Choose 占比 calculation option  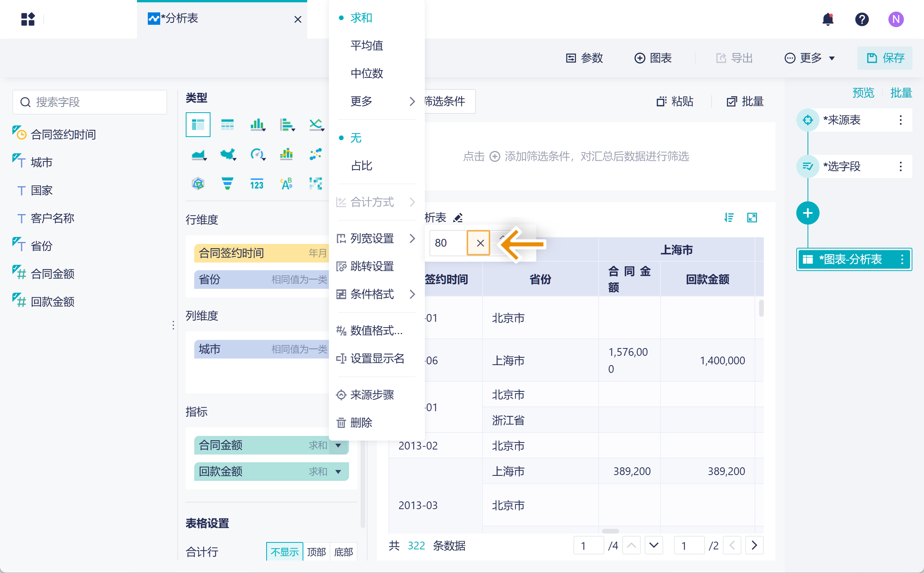pyautogui.click(x=361, y=166)
